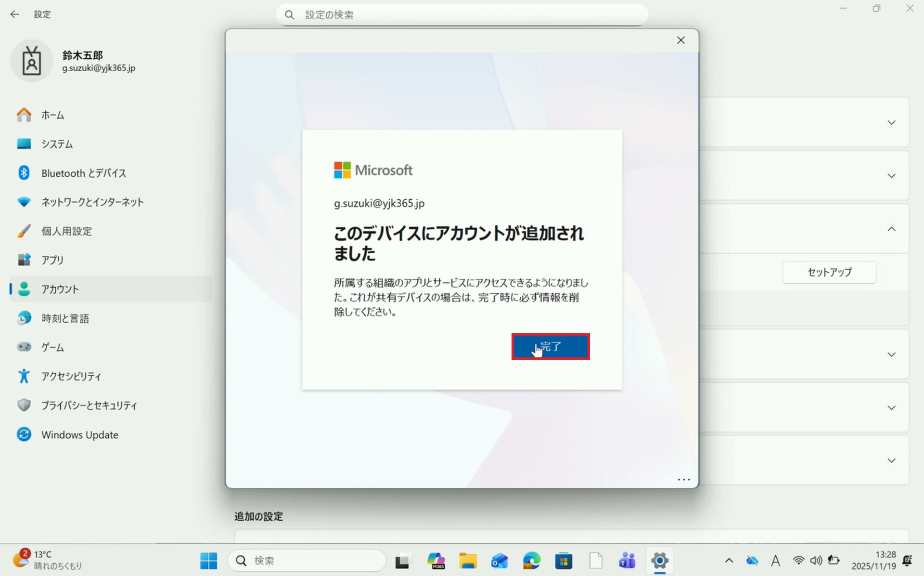Open the ゲーム settings section
This screenshot has height=576, width=924.
(x=52, y=347)
